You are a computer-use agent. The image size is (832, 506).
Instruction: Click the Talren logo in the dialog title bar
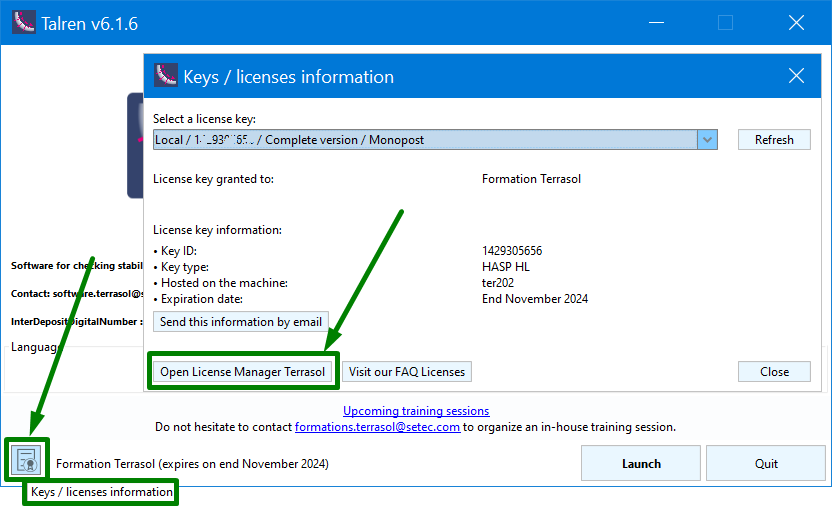(x=166, y=75)
